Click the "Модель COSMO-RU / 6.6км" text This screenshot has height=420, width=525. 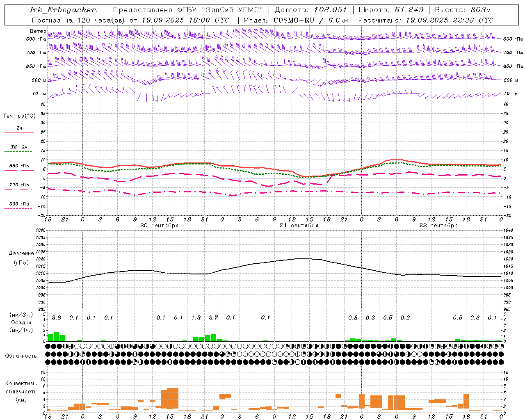point(296,20)
